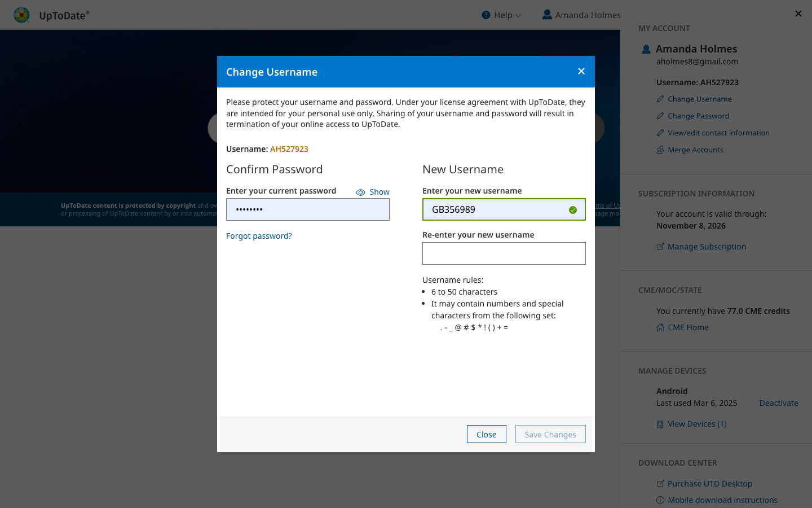Close the My Account side panel

(798, 14)
